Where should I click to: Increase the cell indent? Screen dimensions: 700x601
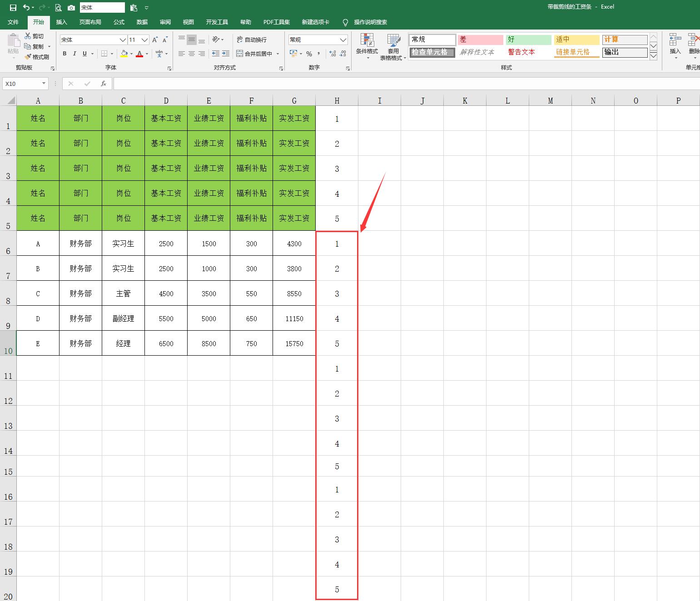coord(226,54)
